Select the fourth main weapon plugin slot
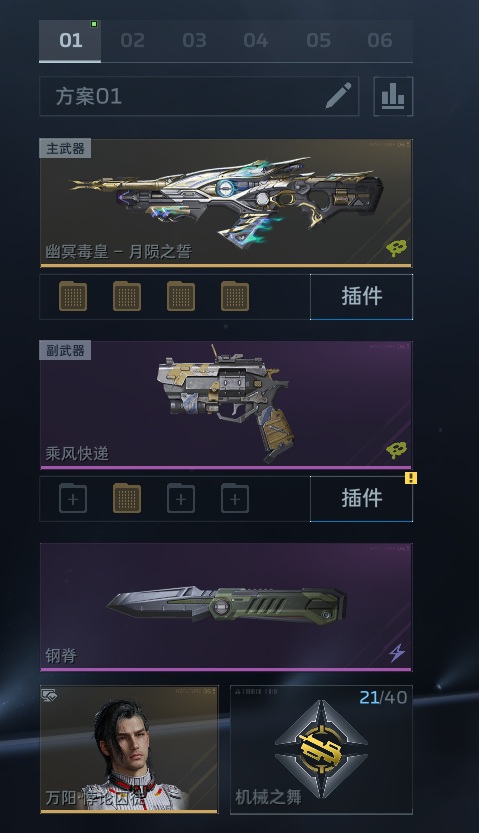 click(x=235, y=296)
